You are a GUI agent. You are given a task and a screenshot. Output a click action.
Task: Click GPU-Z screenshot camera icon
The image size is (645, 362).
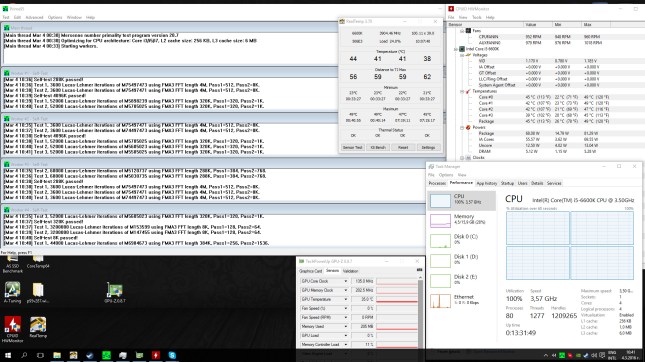pos(419,270)
